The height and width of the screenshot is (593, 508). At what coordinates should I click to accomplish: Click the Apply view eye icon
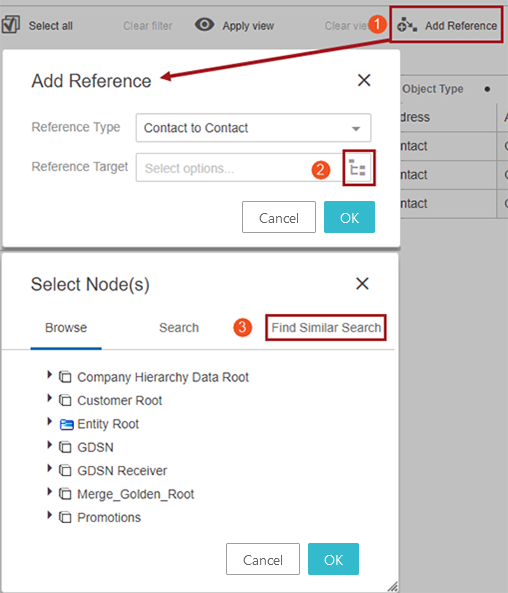[x=204, y=25]
